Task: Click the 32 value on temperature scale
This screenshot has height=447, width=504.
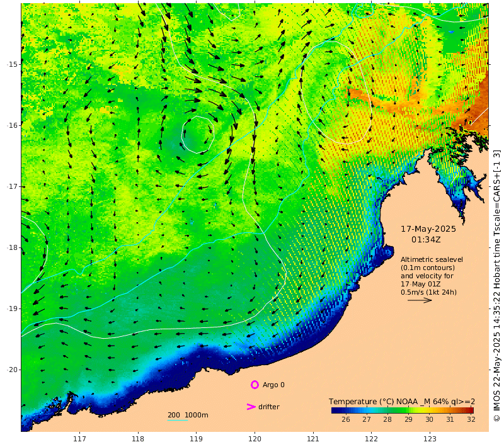Action: 471,419
